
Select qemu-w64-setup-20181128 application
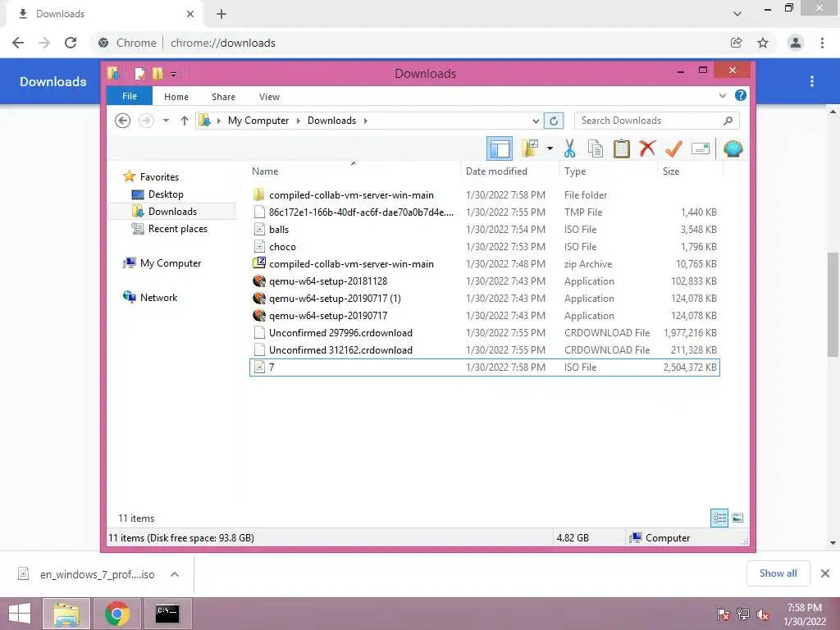pos(484,281)
